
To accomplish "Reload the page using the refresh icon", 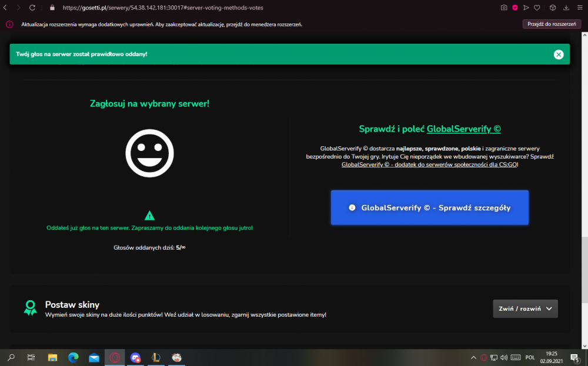I will coord(32,8).
